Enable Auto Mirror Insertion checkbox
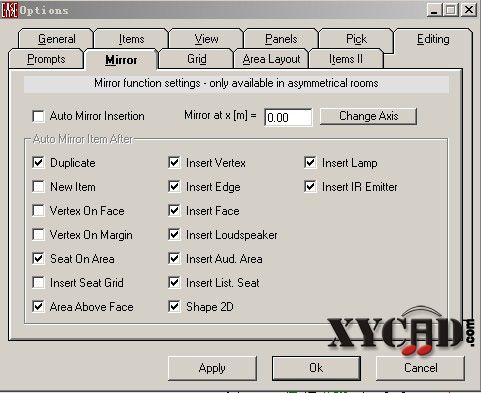Viewport: 481px width, 393px height. [x=38, y=116]
